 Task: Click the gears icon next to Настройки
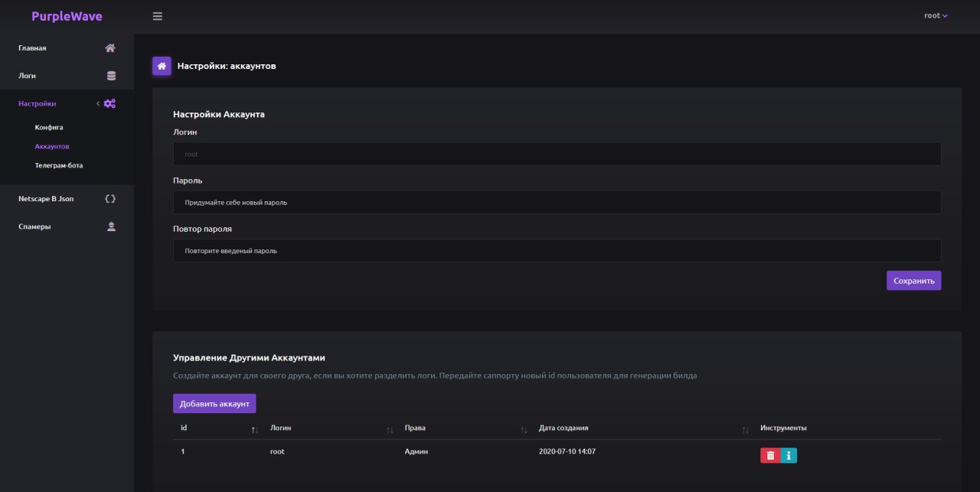point(109,103)
